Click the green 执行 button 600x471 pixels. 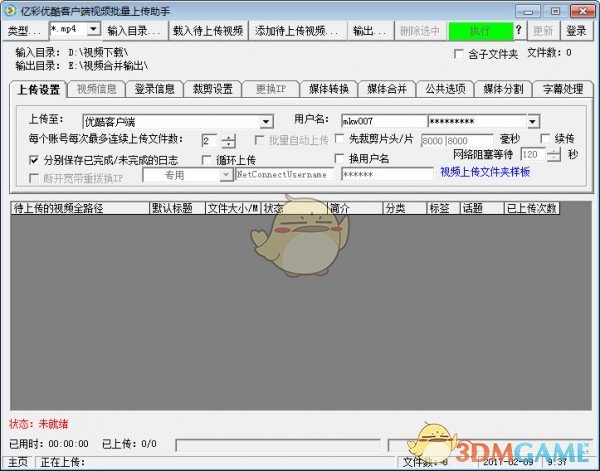(481, 31)
